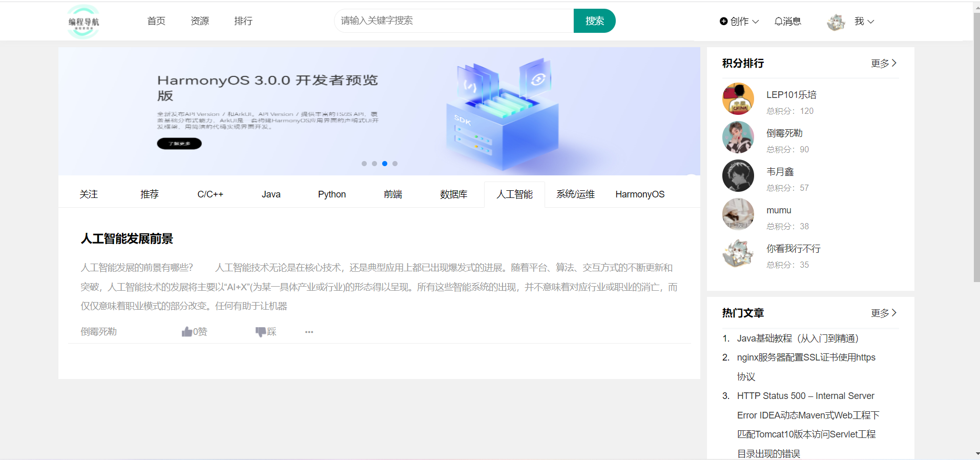
Task: Click the 编程导航 site logo
Action: 84,21
